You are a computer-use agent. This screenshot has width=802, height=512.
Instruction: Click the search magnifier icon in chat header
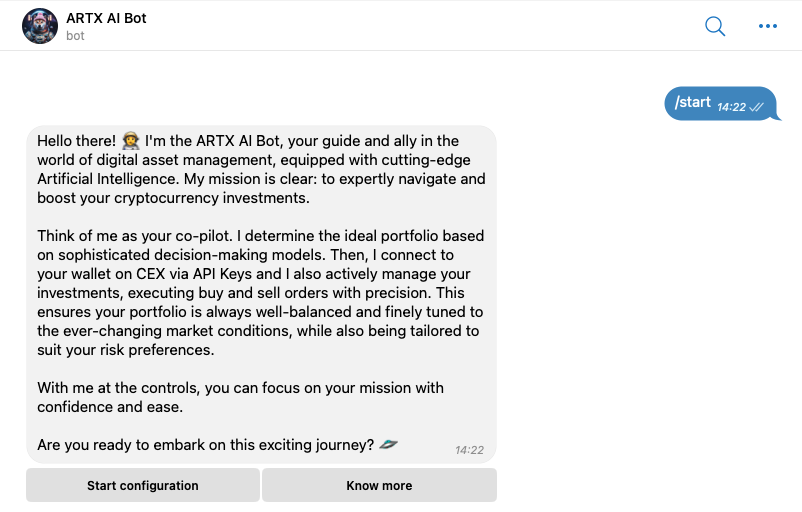[715, 26]
